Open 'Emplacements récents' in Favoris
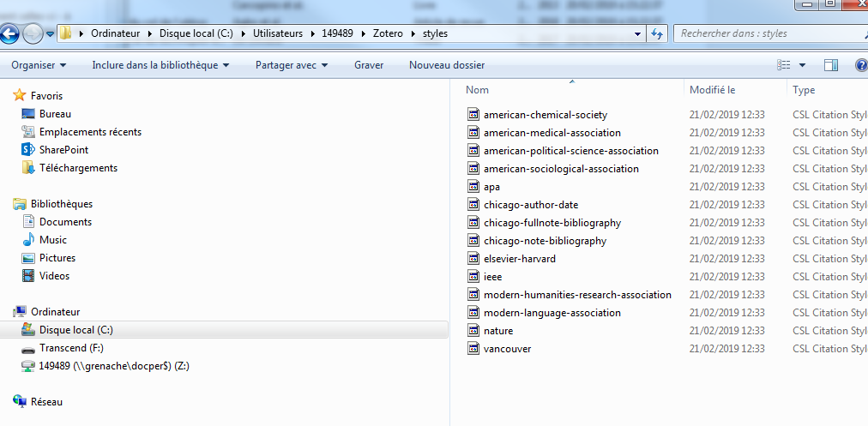This screenshot has height=426, width=868. (90, 132)
